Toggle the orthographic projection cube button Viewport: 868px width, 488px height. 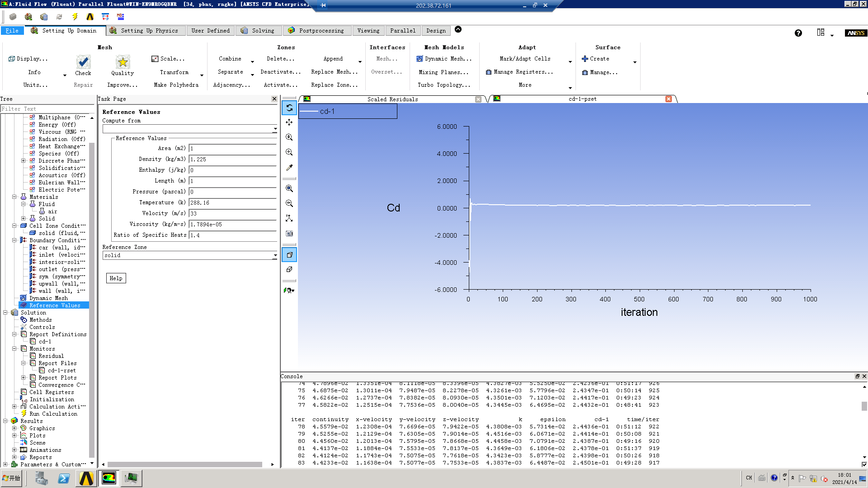pos(289,269)
